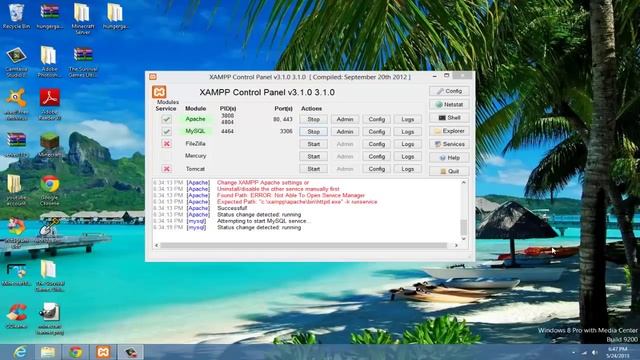View FileZilla Logs
640x360 pixels.
click(x=407, y=144)
